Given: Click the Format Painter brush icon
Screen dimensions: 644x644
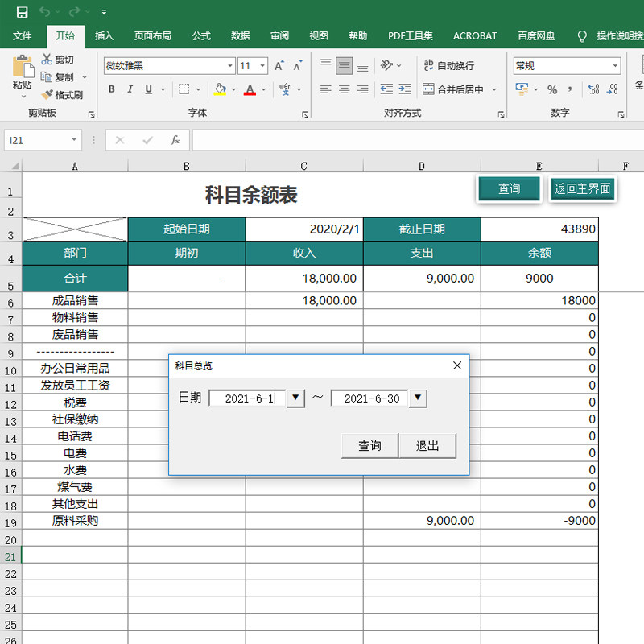Looking at the screenshot, I should point(47,95).
